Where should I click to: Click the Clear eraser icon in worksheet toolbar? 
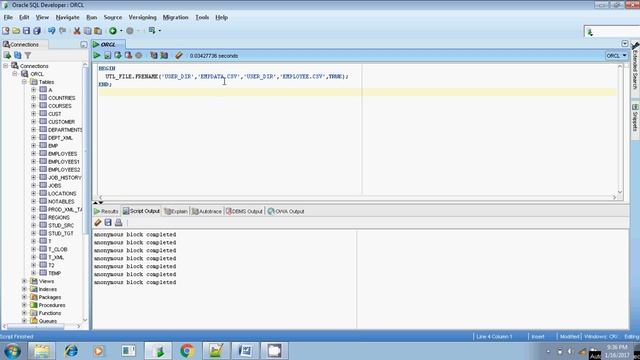pos(179,56)
